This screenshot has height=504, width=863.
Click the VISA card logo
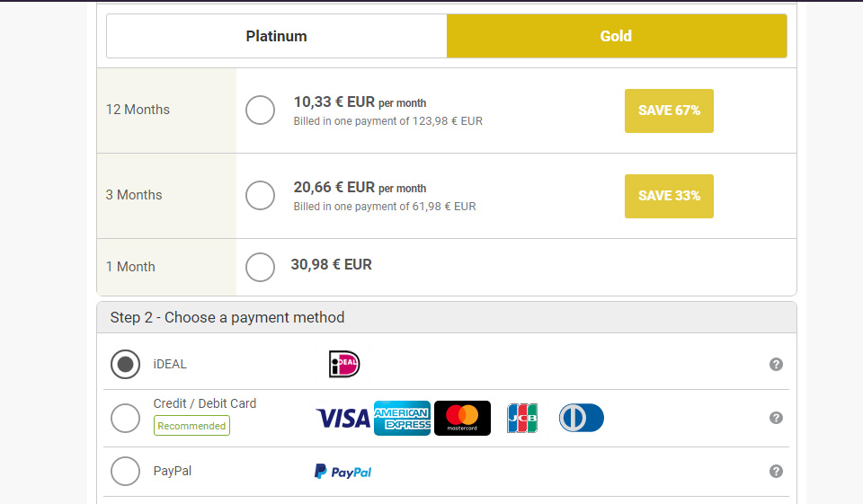pos(343,418)
